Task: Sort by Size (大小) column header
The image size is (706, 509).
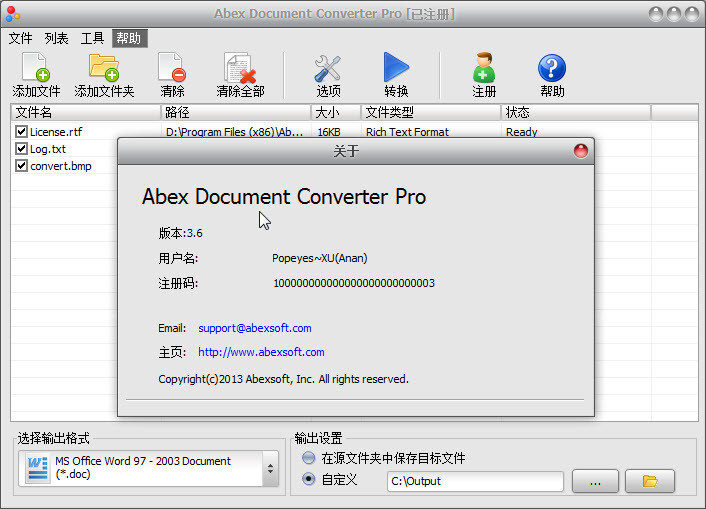Action: click(x=336, y=112)
